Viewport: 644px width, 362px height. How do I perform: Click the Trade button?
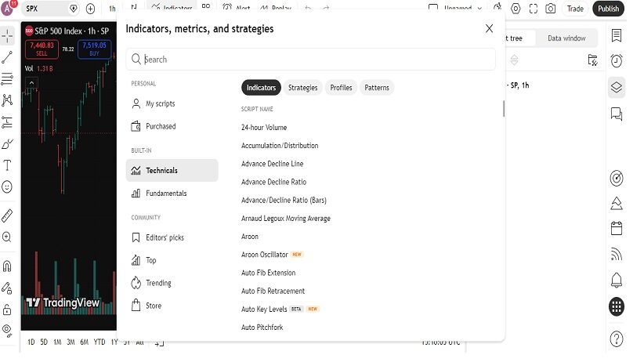575,9
